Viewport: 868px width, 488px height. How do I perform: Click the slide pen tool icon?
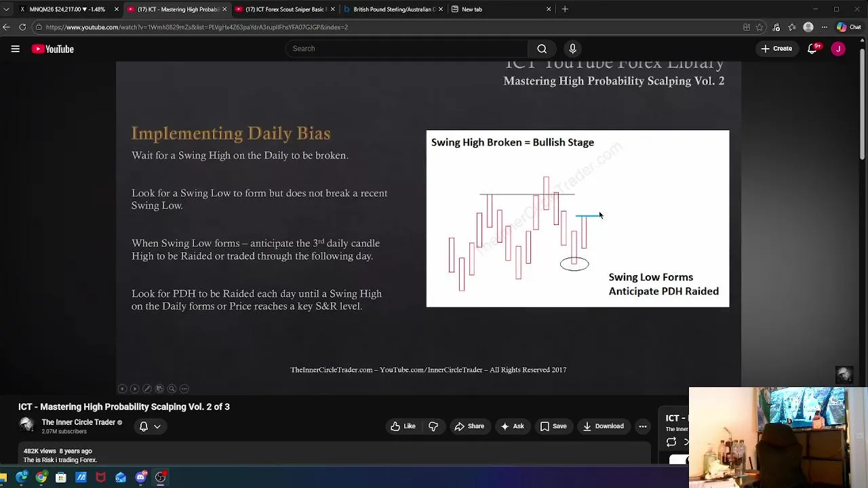[x=147, y=388]
